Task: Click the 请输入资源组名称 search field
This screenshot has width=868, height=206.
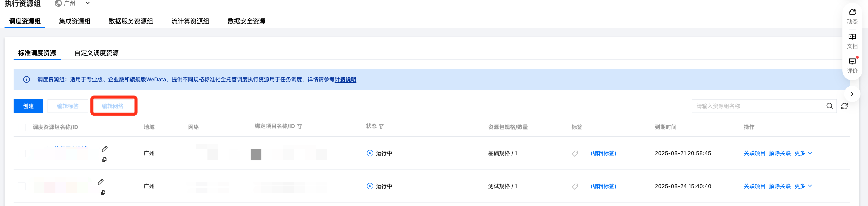Action: [758, 106]
